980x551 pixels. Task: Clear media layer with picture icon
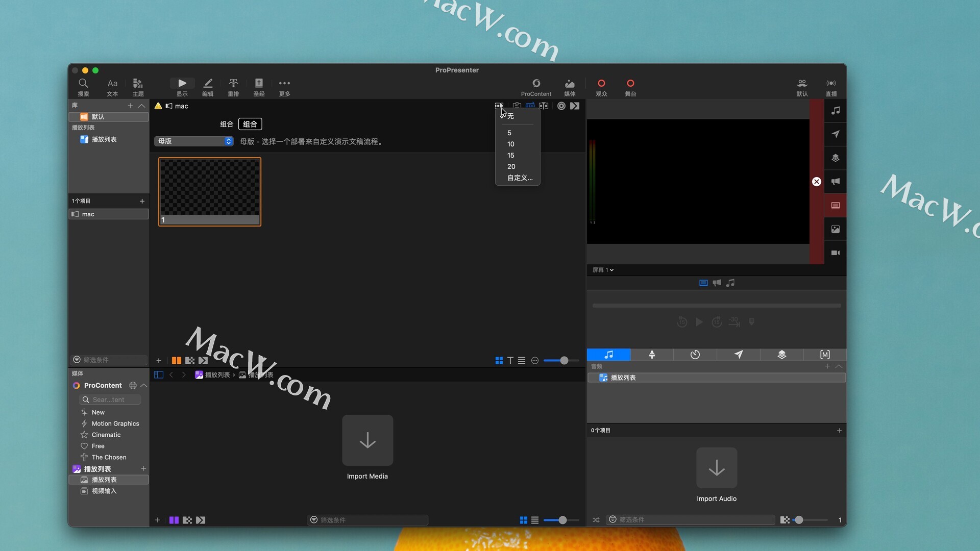click(x=836, y=229)
